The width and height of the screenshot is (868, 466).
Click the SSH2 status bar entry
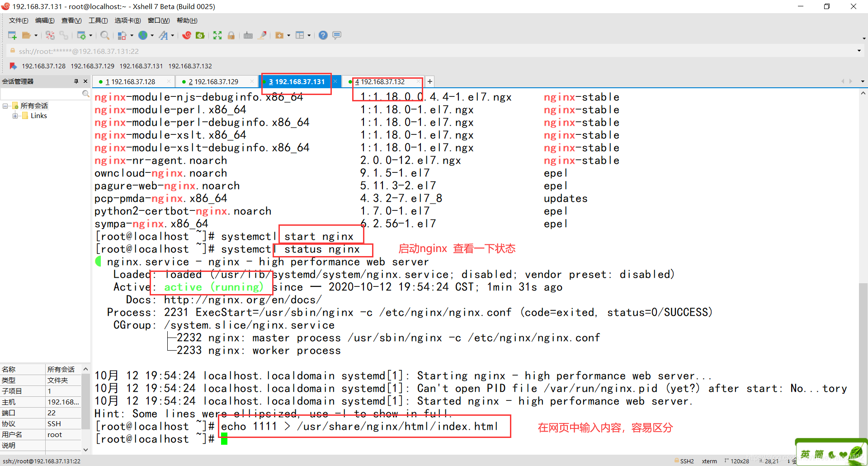[x=684, y=461]
